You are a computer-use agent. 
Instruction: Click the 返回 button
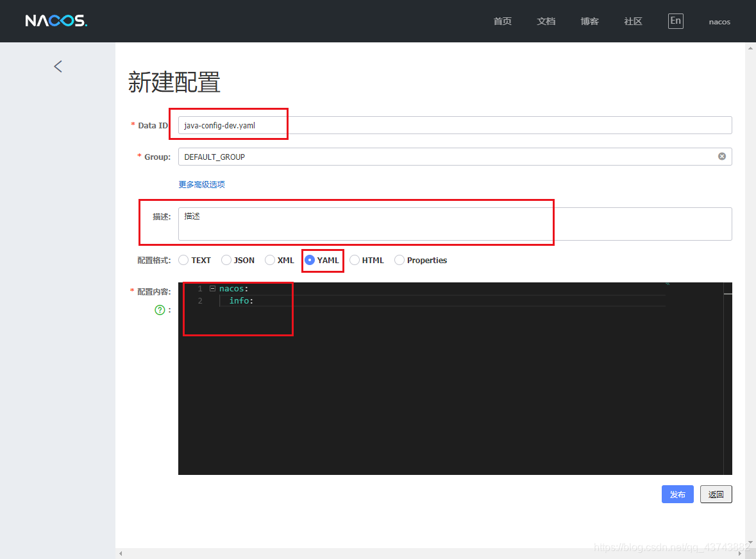point(716,494)
